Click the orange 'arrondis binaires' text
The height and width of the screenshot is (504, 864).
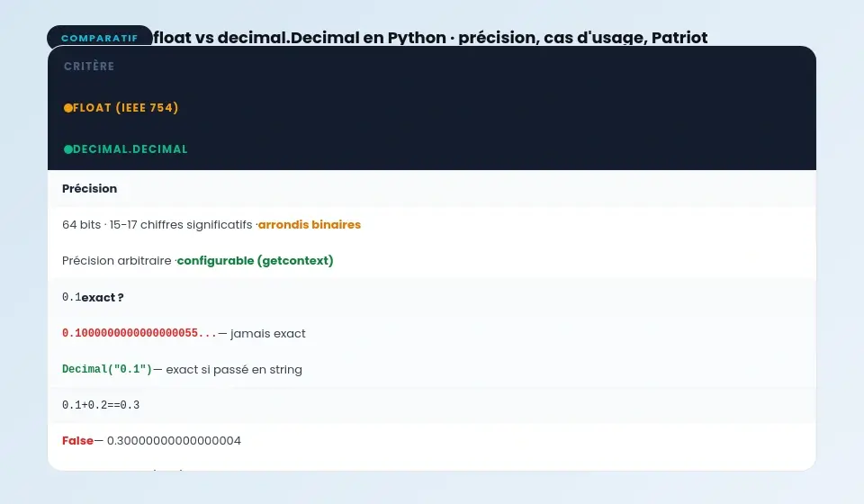(309, 225)
